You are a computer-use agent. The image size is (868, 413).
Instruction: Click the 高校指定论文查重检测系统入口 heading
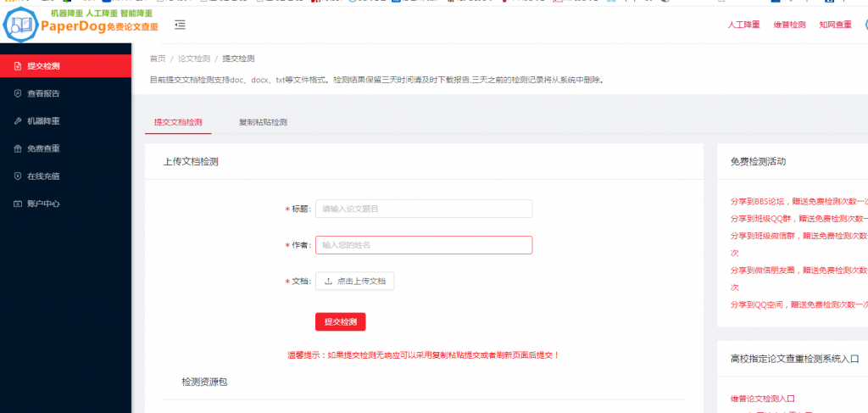click(795, 360)
